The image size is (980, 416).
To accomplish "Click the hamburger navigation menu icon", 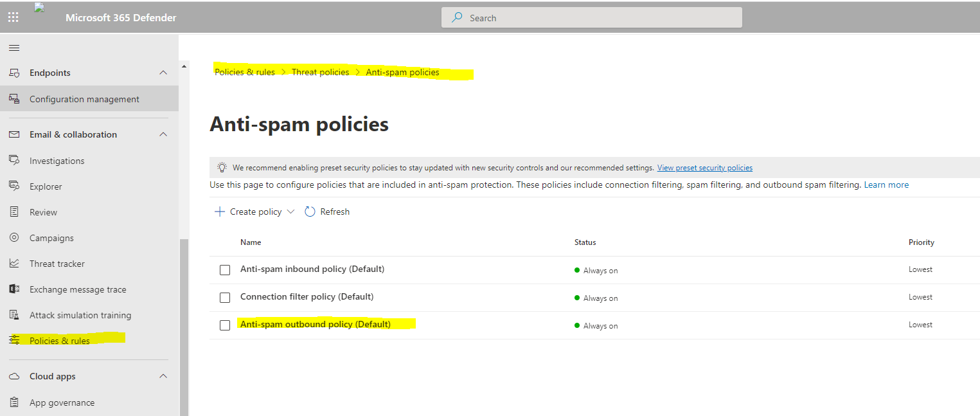I will coord(14,48).
